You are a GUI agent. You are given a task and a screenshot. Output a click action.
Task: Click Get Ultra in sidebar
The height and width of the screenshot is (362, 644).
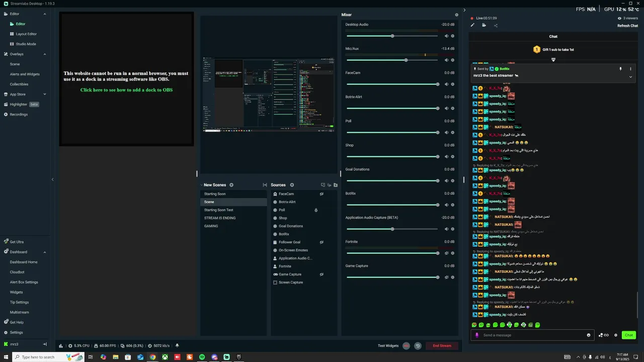point(17,242)
